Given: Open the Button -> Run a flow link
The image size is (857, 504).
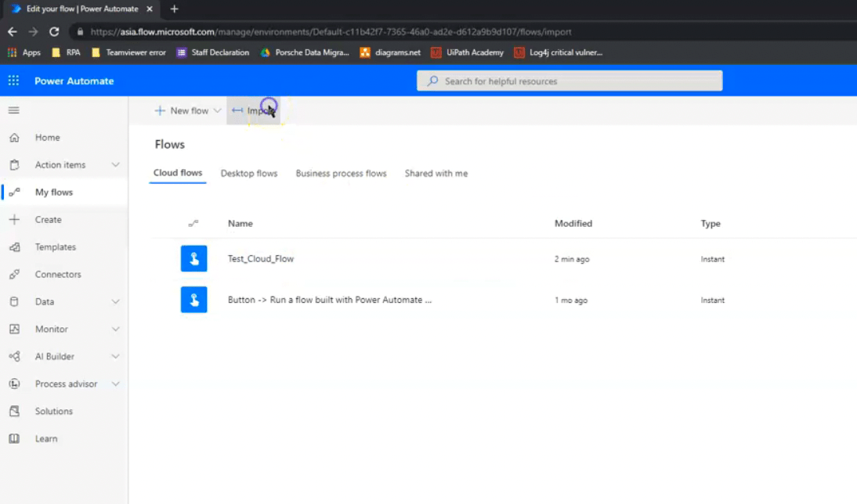Looking at the screenshot, I should point(330,300).
